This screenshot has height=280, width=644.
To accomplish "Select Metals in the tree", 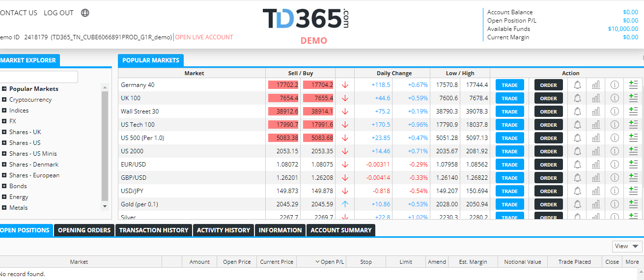I will click(19, 208).
